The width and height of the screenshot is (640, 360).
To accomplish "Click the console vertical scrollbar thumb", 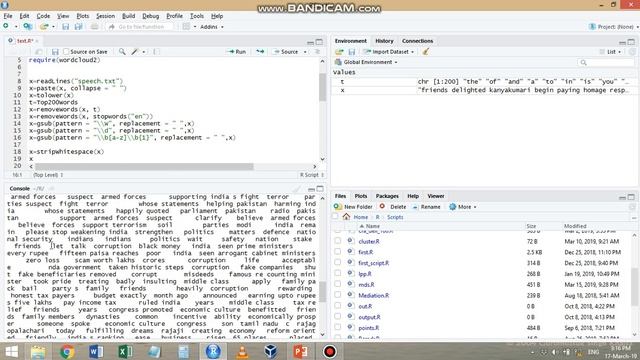I will pyautogui.click(x=322, y=291).
